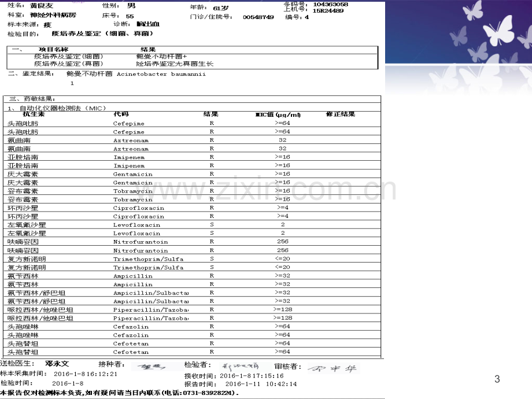Click the 抗生素 column header

34,114
